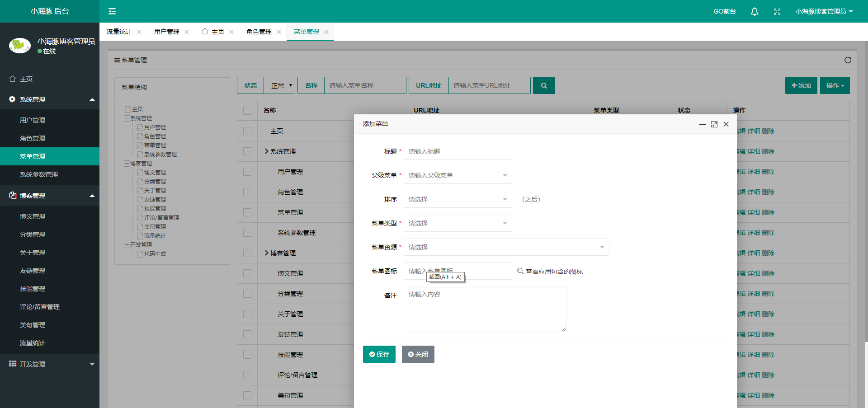Select 技能管理 in the menu tree

(155, 209)
